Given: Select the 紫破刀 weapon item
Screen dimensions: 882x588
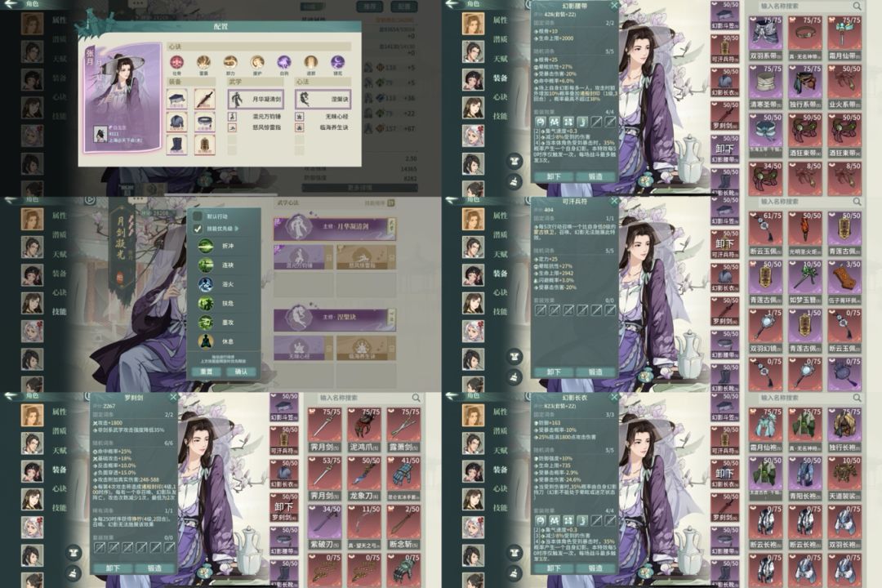Looking at the screenshot, I should click(x=324, y=527).
